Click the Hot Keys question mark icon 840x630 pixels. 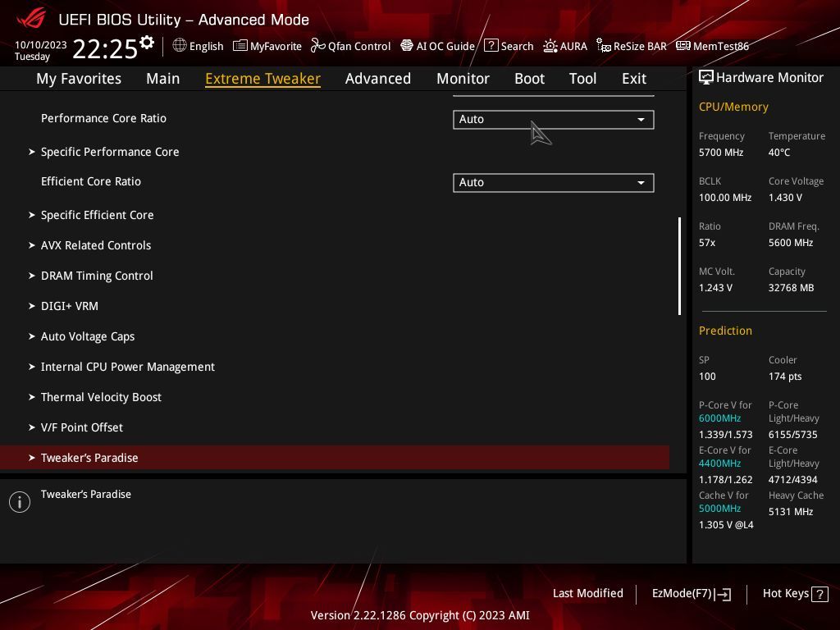(x=819, y=594)
